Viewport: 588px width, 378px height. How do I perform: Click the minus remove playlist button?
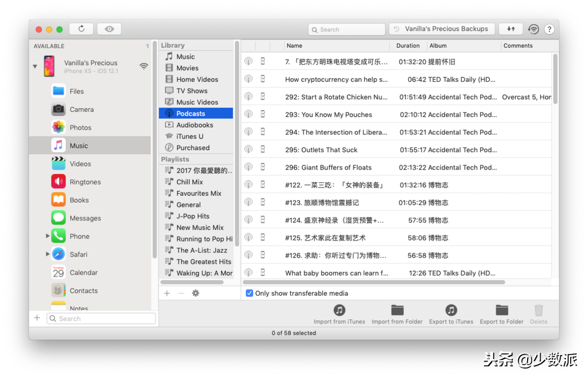(x=182, y=293)
